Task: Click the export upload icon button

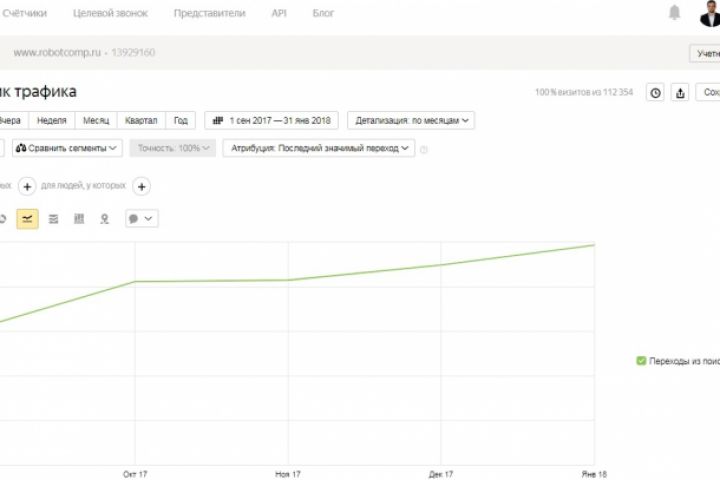Action: click(681, 93)
